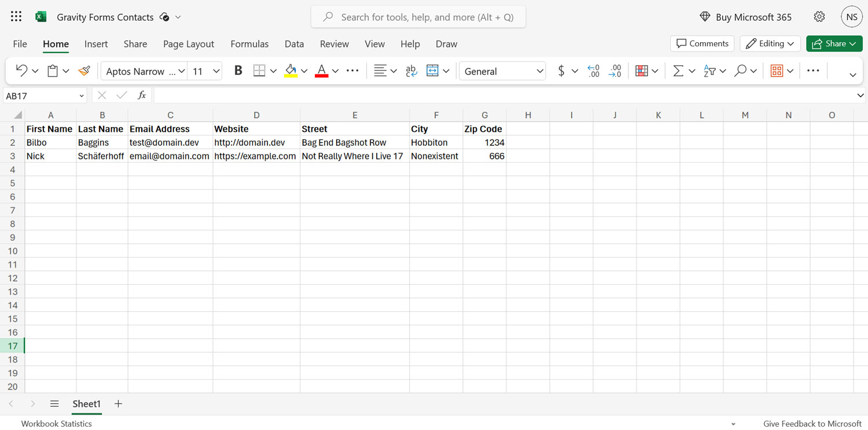Click the Undo arrow icon
Image resolution: width=868 pixels, height=430 pixels.
tap(21, 71)
